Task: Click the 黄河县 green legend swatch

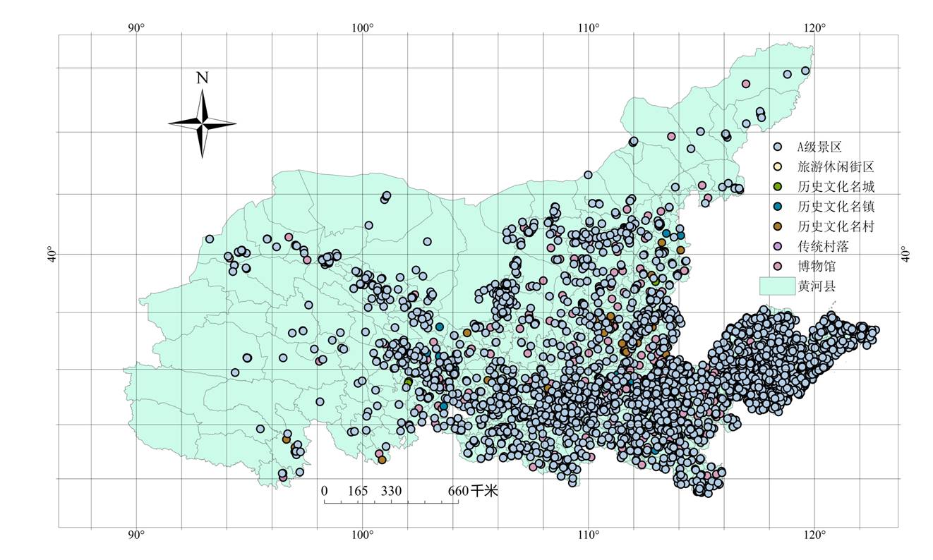Action: (x=776, y=286)
